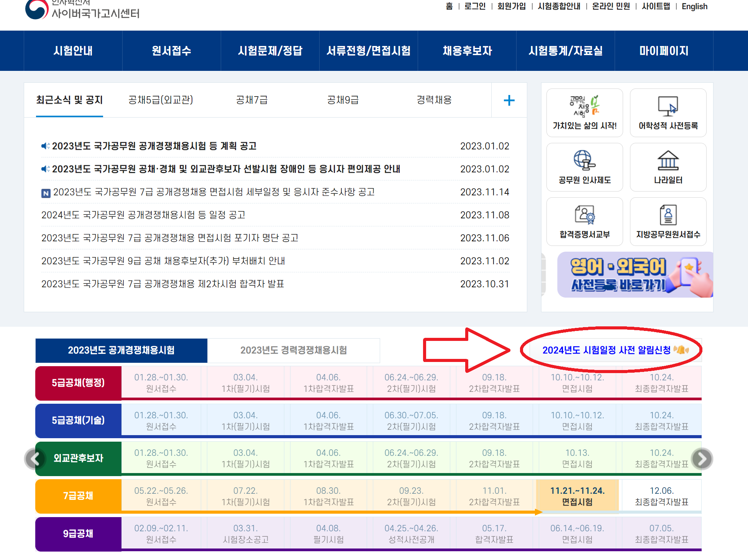Select the 공무원 인사제도 icon

point(584,167)
